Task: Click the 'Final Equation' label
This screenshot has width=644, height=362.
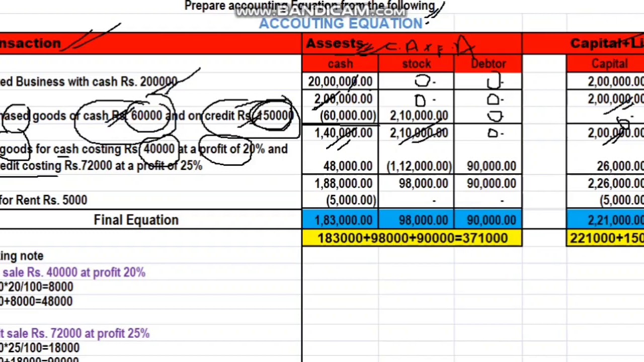Action: coord(136,220)
